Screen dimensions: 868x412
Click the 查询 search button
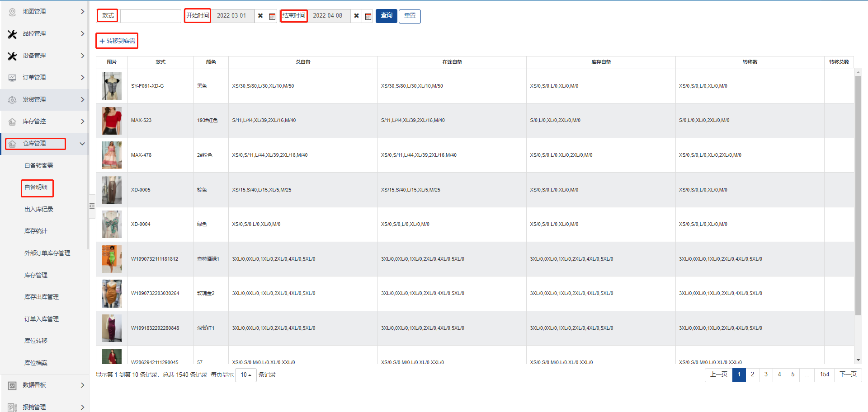click(386, 16)
